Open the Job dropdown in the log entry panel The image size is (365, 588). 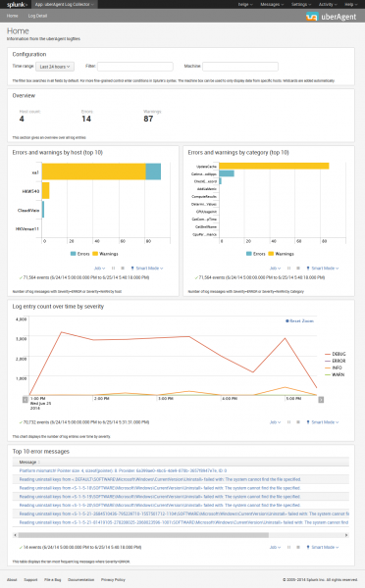click(x=276, y=421)
